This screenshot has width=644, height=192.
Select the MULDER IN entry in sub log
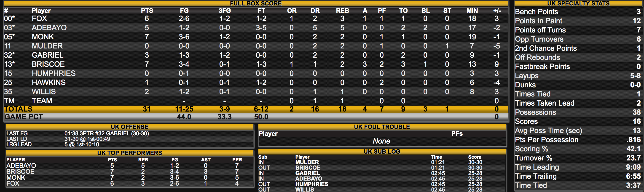382,162
